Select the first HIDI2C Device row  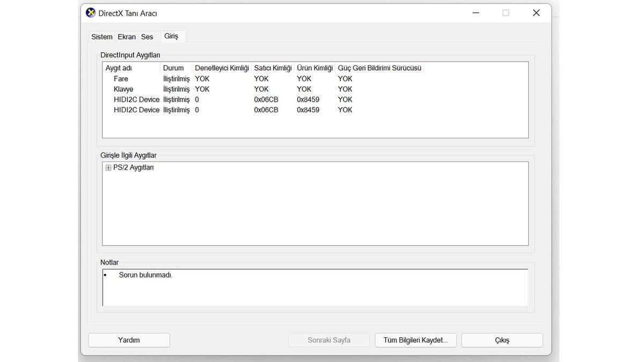tap(136, 99)
